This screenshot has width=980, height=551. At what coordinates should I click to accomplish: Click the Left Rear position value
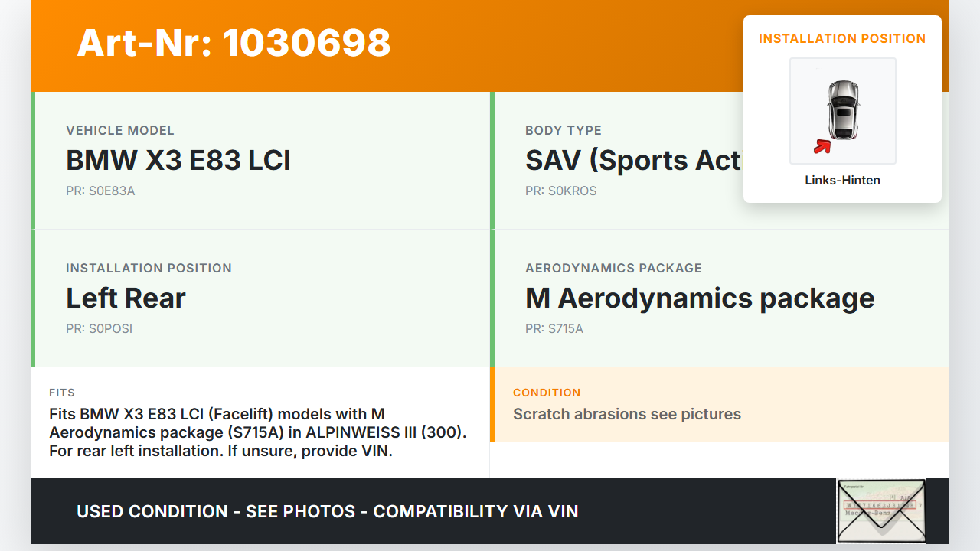click(126, 298)
